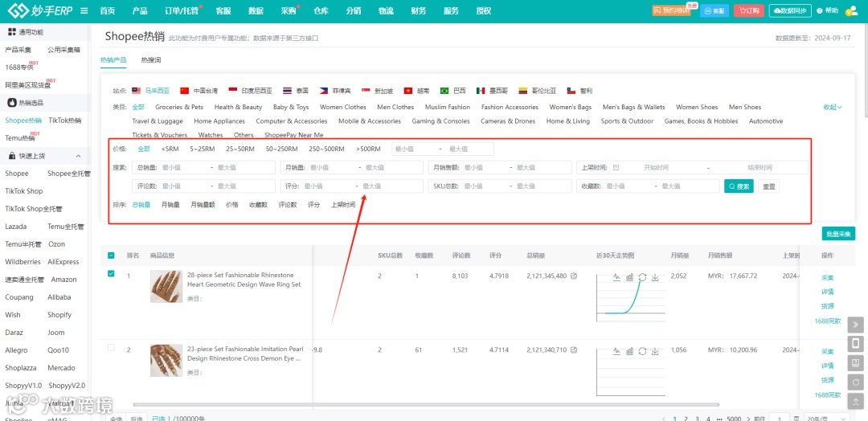Click the 预约培训 booking button

click(x=671, y=10)
